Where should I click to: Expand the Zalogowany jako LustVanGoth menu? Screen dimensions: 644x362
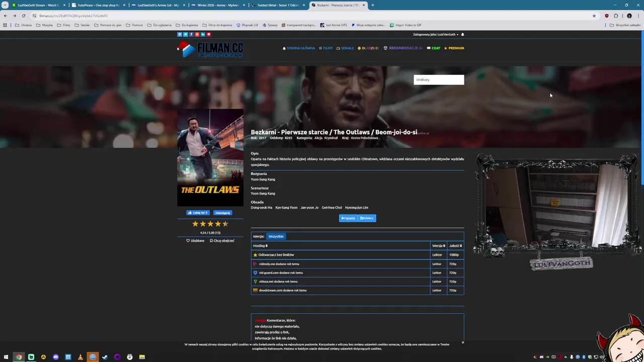[x=436, y=34]
